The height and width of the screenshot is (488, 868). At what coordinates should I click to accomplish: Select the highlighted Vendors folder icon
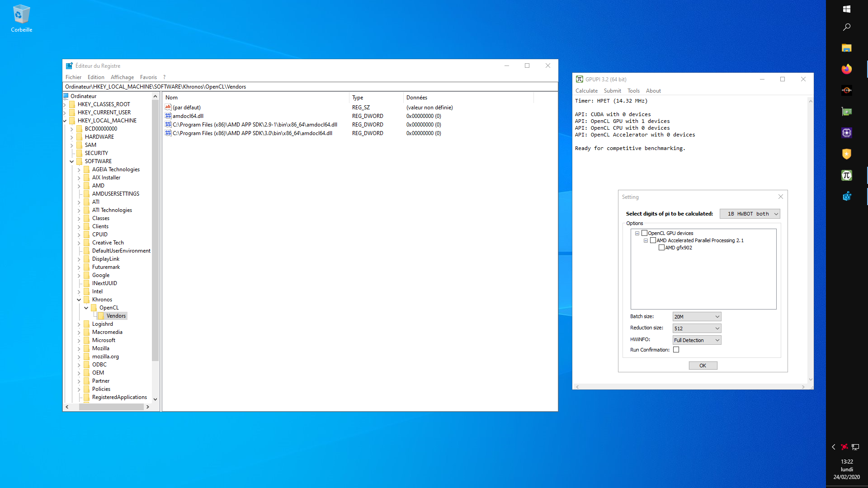point(101,316)
